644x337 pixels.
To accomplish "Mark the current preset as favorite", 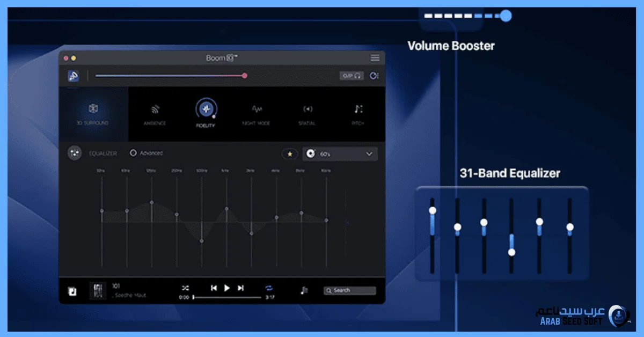I will click(289, 154).
